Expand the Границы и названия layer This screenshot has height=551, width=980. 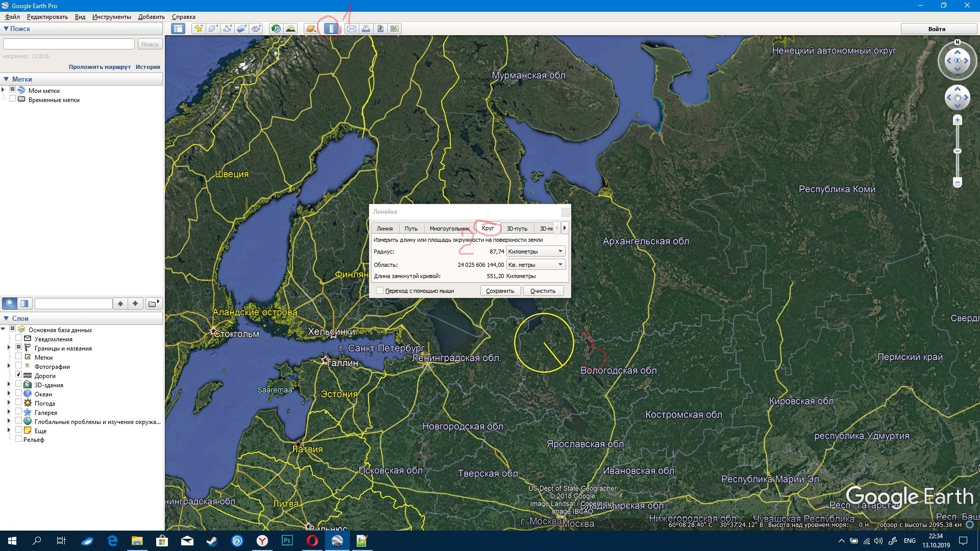9,347
